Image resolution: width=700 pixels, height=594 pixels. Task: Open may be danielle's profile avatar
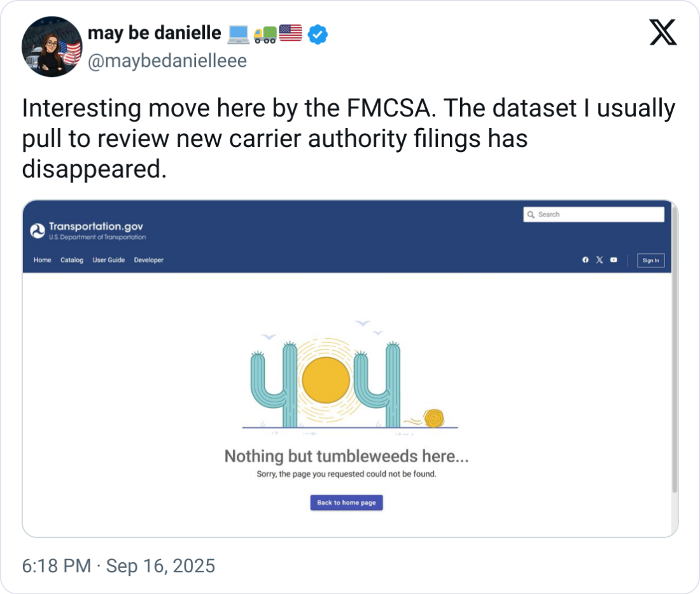[52, 46]
